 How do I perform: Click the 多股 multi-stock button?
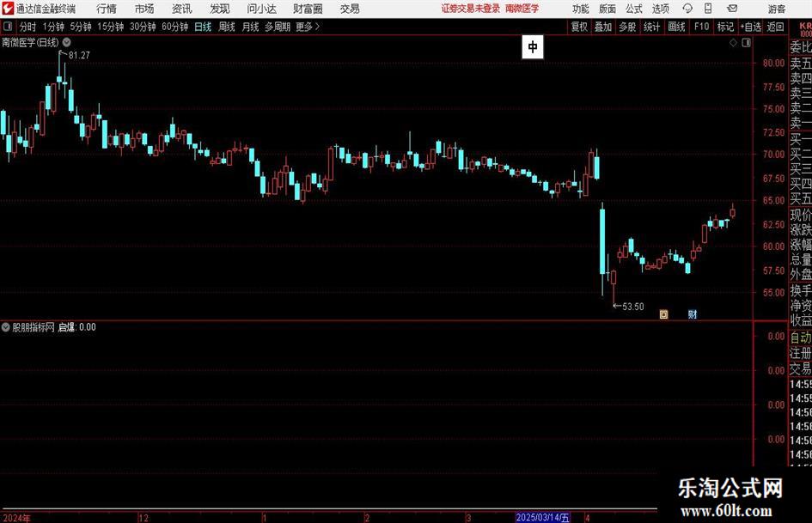627,27
